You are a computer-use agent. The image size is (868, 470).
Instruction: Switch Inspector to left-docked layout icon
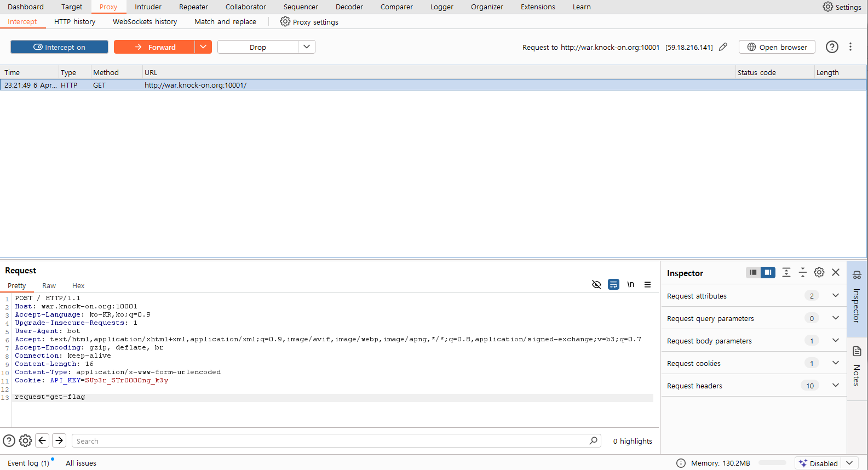coord(753,272)
